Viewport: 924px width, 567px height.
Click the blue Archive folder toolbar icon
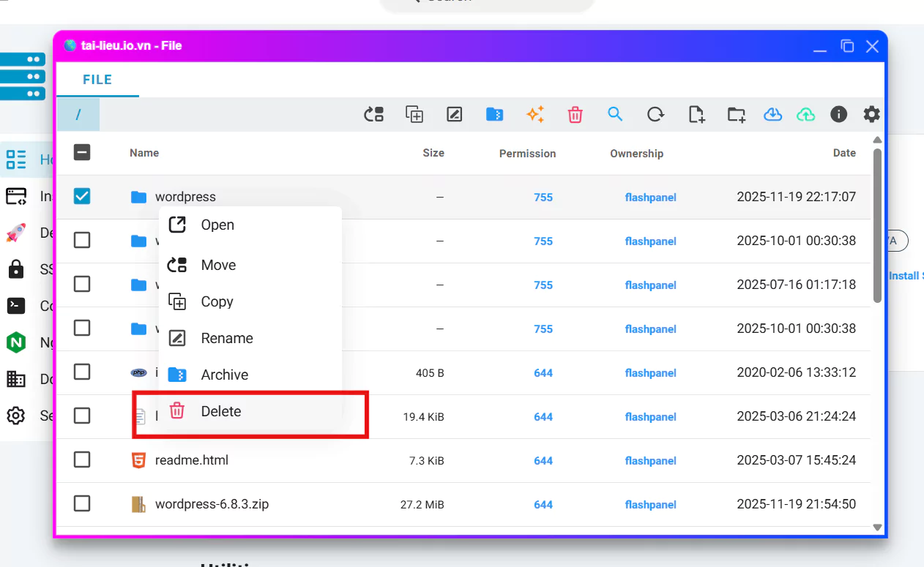(495, 114)
